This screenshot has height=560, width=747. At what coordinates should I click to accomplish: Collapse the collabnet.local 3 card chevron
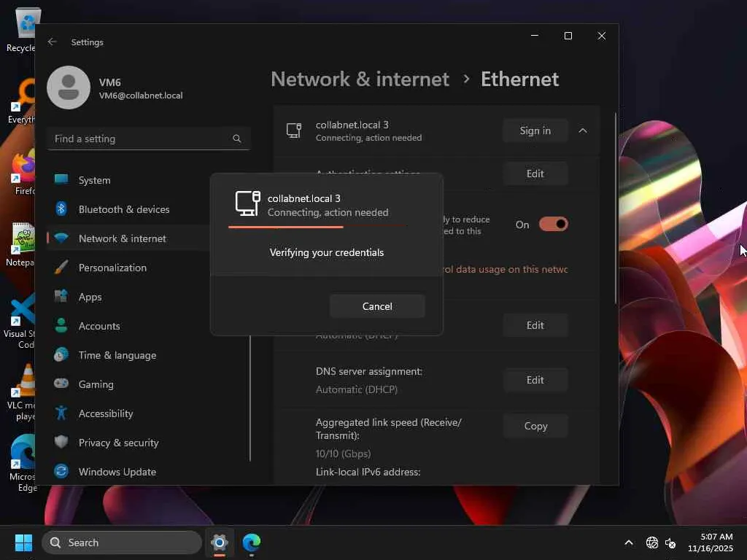tap(583, 131)
